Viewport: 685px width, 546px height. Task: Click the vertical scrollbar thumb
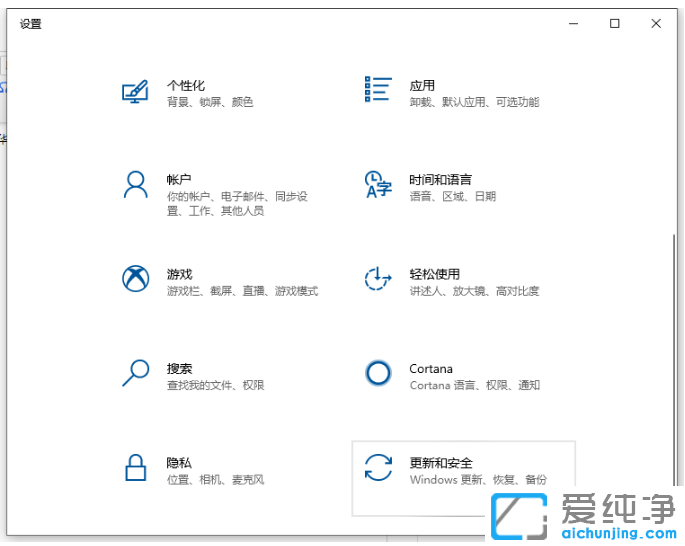674,360
